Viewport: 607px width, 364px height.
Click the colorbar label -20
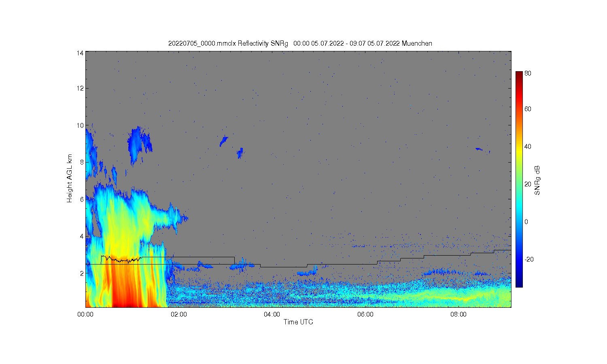point(529,260)
